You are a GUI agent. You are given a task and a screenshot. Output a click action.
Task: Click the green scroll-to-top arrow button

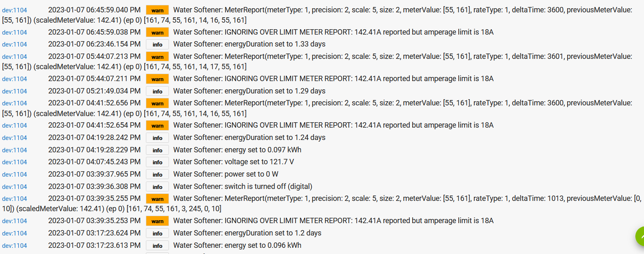pos(640,236)
